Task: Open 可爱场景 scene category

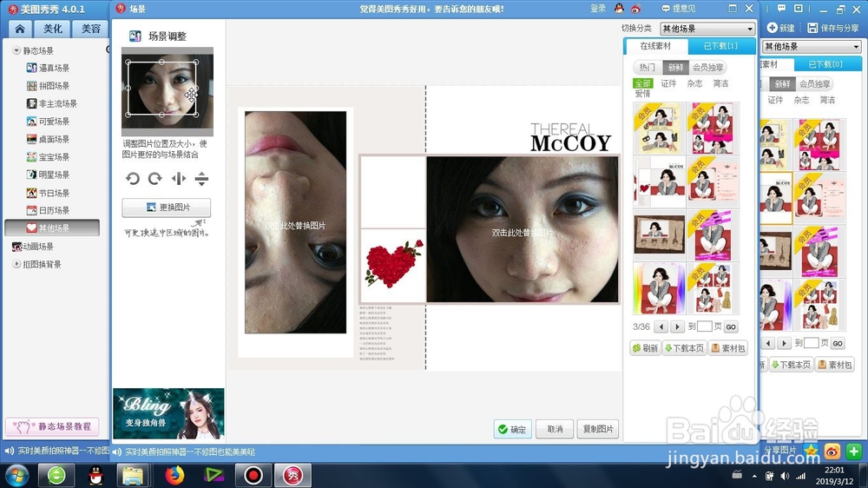Action: coord(48,122)
